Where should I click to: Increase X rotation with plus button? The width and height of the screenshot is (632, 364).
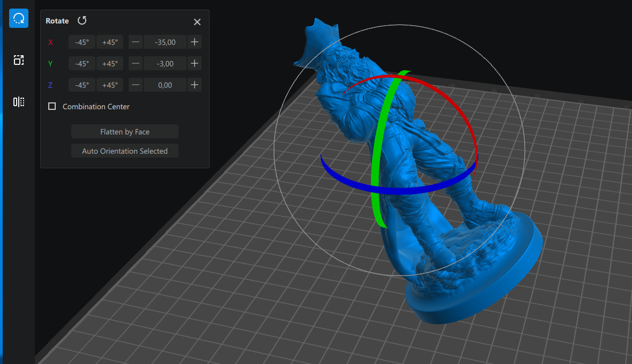195,42
